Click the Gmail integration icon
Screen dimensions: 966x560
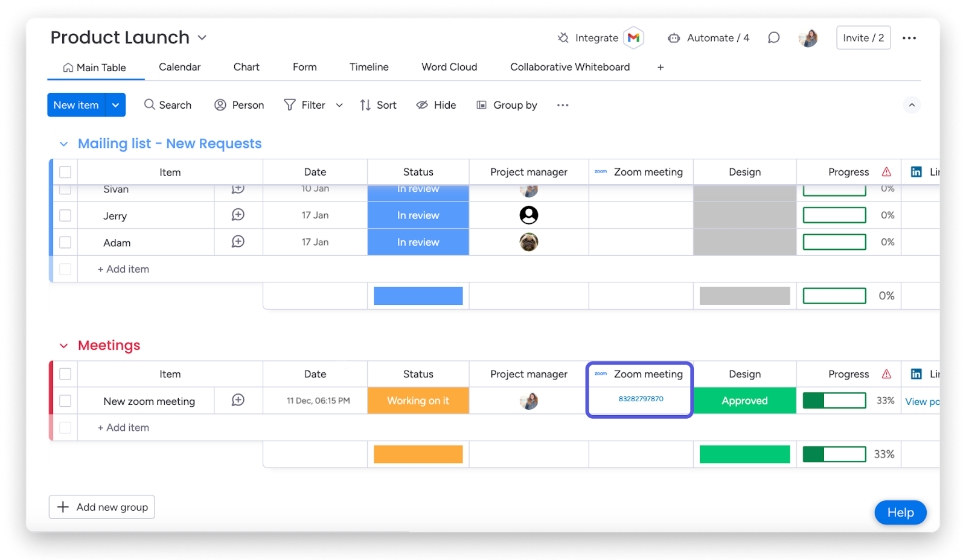point(633,37)
